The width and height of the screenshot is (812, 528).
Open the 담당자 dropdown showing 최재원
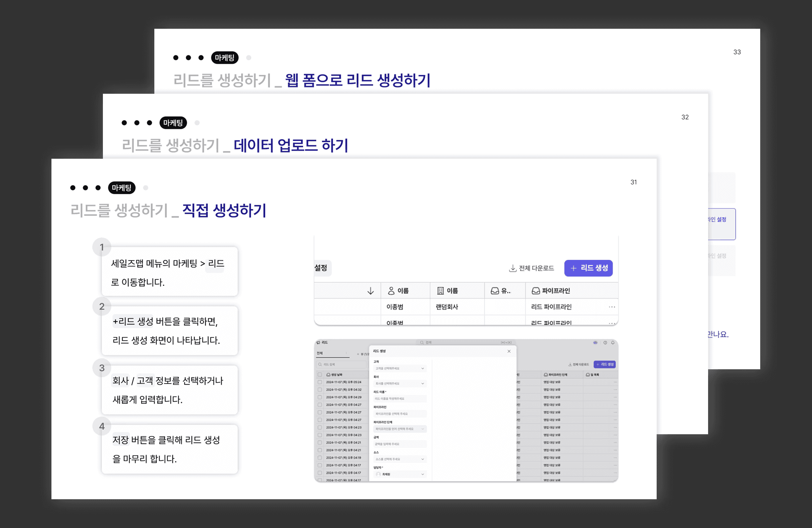pyautogui.click(x=400, y=474)
